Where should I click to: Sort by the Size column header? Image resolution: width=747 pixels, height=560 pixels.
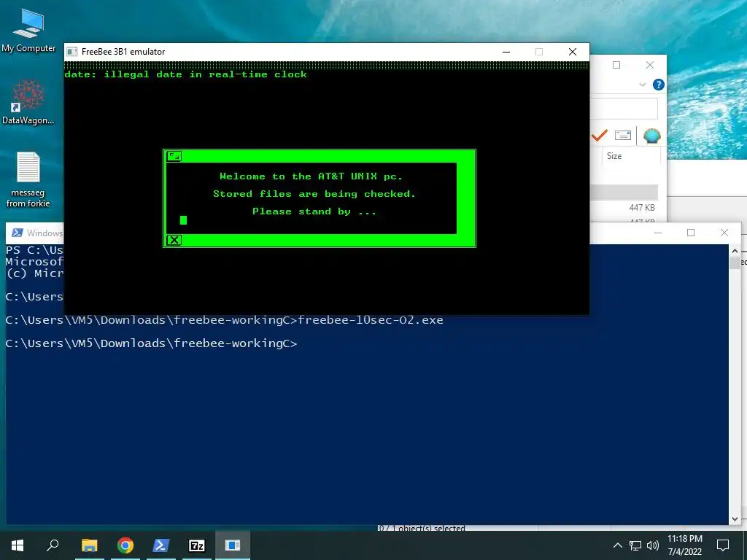click(614, 156)
